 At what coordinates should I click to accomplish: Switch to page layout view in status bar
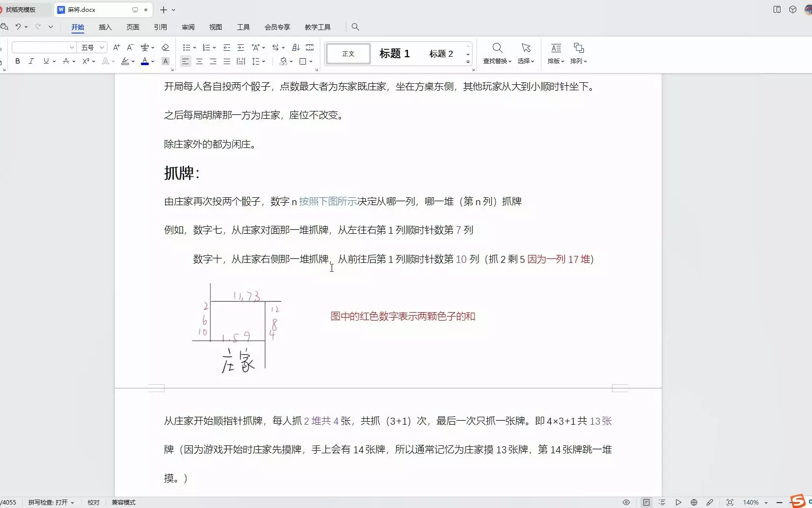point(646,502)
